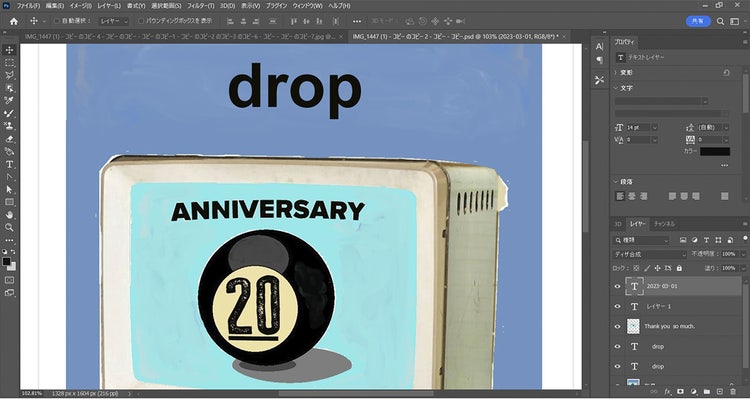Select the Polygonal Lasso tool
Screen dimensions: 750x399
click(9, 76)
